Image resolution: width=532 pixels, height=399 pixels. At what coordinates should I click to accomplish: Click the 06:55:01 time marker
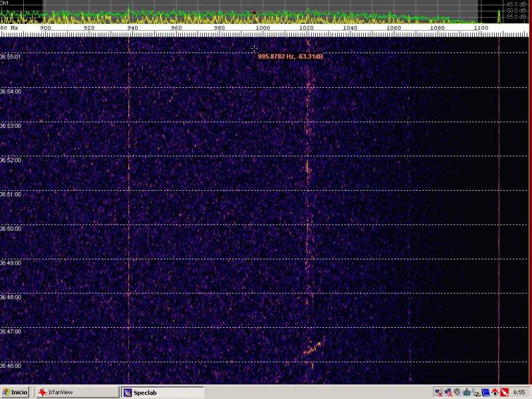pos(11,57)
